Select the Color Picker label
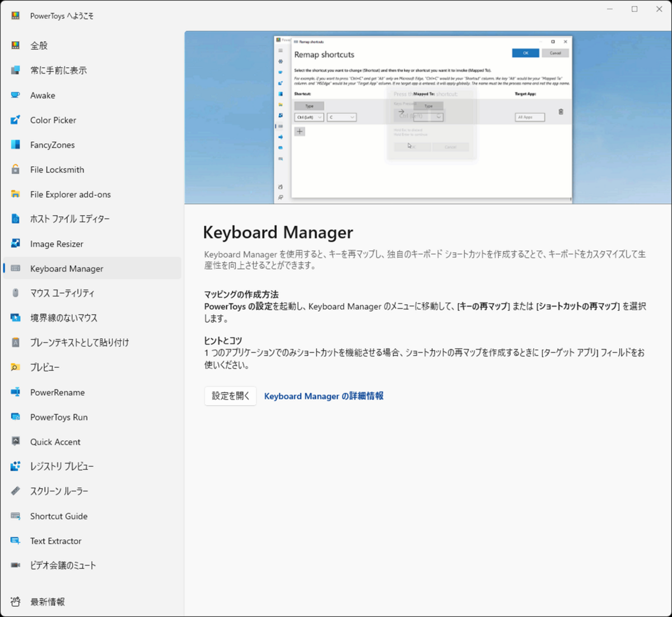Image resolution: width=672 pixels, height=617 pixels. pyautogui.click(x=53, y=120)
